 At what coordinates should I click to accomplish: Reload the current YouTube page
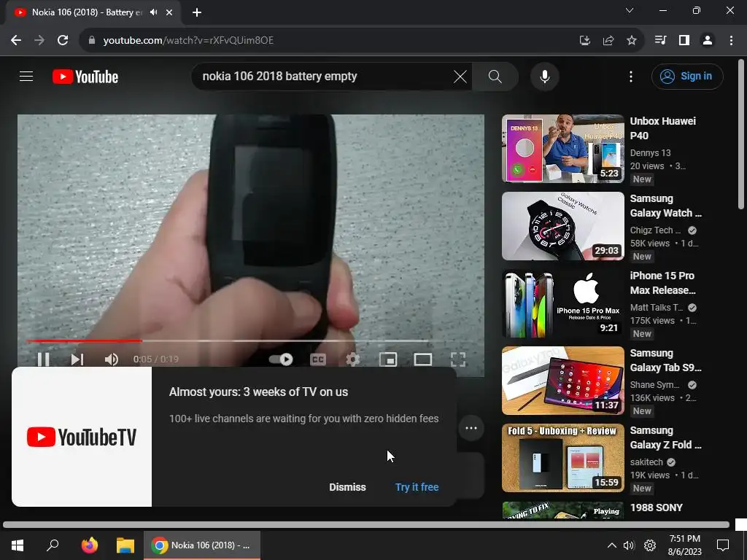[x=63, y=41]
